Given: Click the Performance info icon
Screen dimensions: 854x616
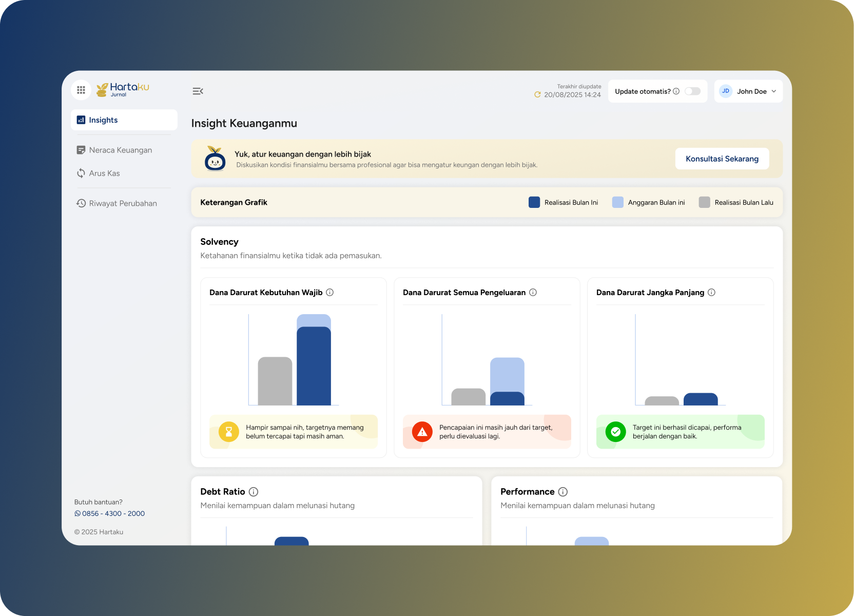Looking at the screenshot, I should 563,492.
